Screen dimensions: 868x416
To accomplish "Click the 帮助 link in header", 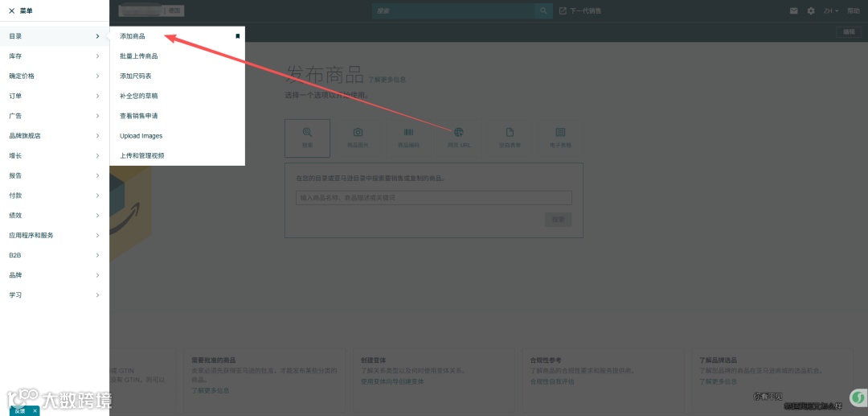I will 854,10.
